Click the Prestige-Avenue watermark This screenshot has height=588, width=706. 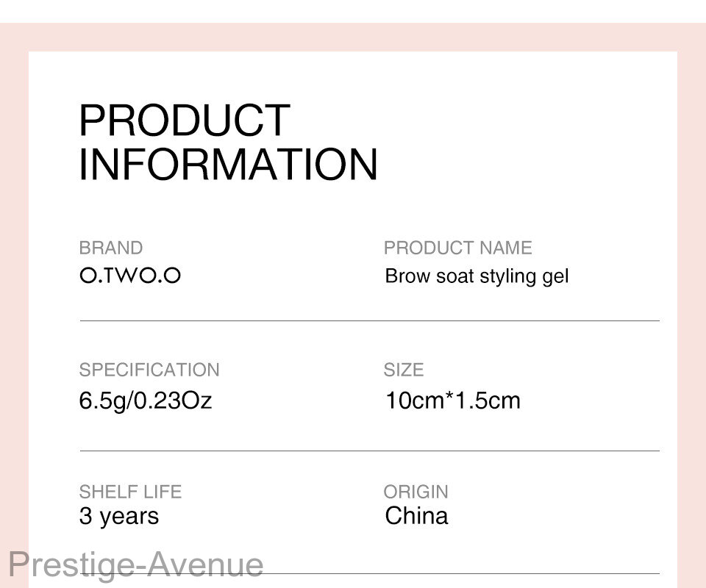pos(136,565)
